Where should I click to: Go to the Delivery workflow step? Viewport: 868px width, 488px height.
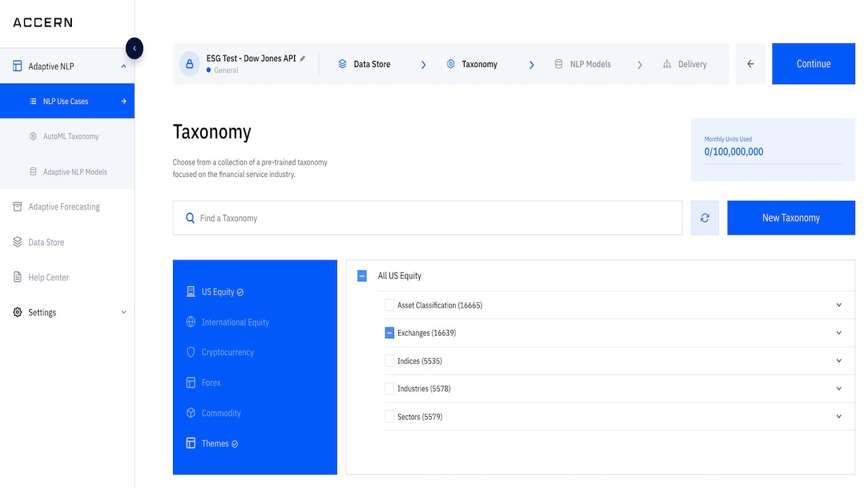pyautogui.click(x=692, y=64)
